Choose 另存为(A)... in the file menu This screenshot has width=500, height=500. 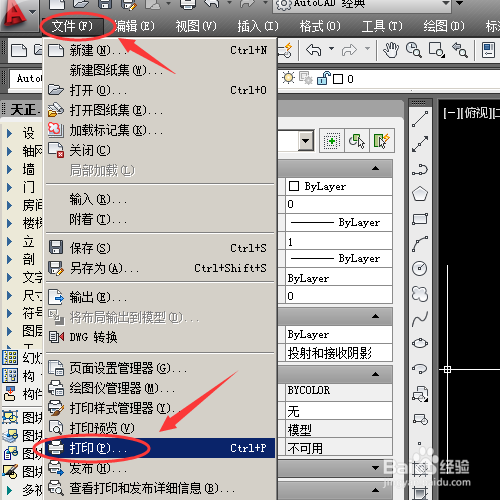[160, 268]
